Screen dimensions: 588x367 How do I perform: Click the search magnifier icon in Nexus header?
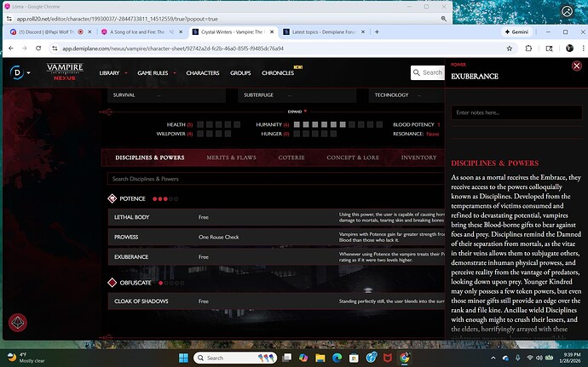click(x=417, y=72)
